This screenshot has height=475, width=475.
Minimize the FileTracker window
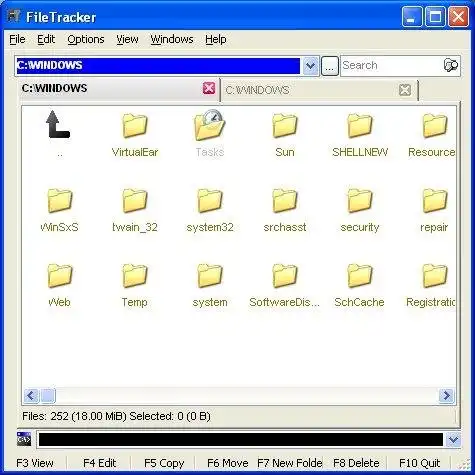click(x=412, y=17)
